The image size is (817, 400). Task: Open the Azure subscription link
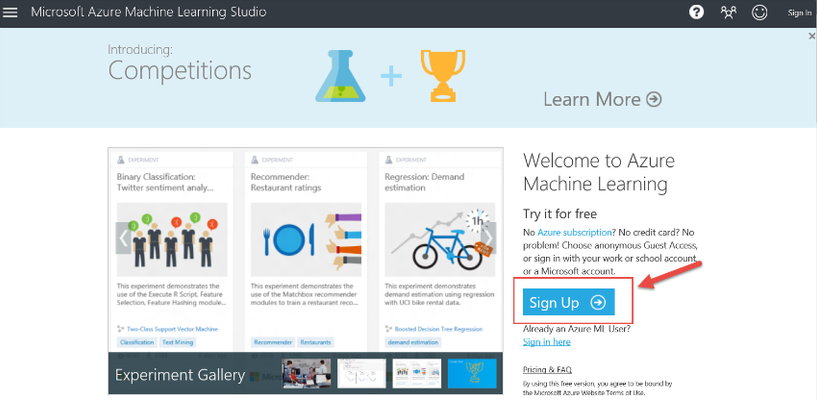pos(575,232)
